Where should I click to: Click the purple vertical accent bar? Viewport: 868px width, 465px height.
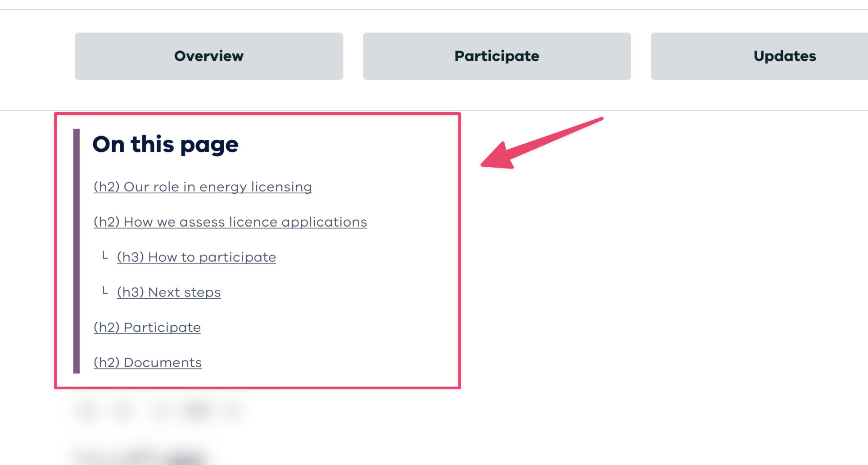point(77,251)
